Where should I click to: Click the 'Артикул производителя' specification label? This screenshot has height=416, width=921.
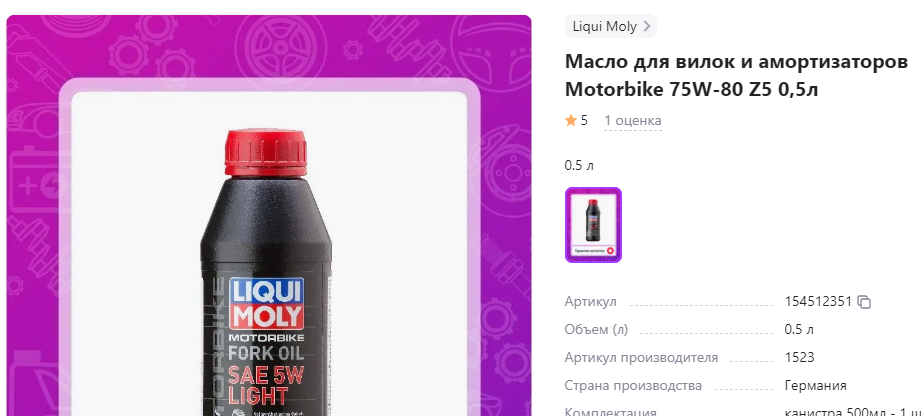(641, 358)
